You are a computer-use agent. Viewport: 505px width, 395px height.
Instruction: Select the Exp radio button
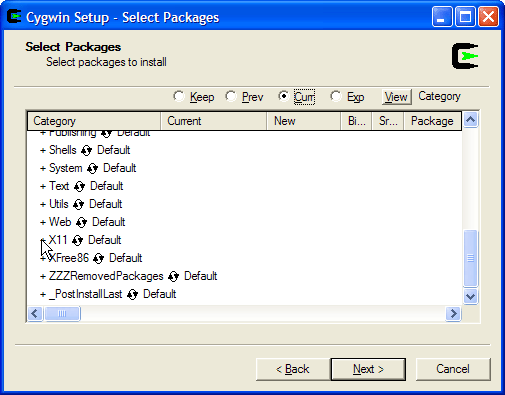tap(336, 97)
